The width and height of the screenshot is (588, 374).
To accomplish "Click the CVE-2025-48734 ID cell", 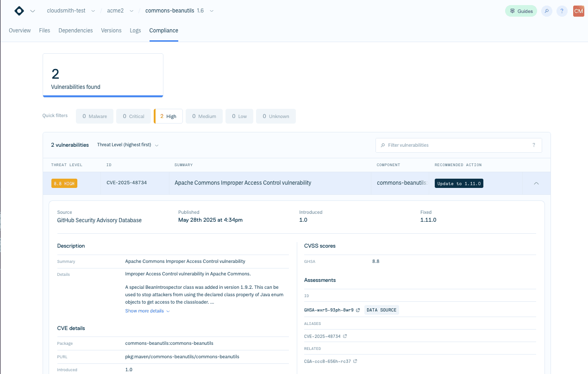I will (127, 183).
